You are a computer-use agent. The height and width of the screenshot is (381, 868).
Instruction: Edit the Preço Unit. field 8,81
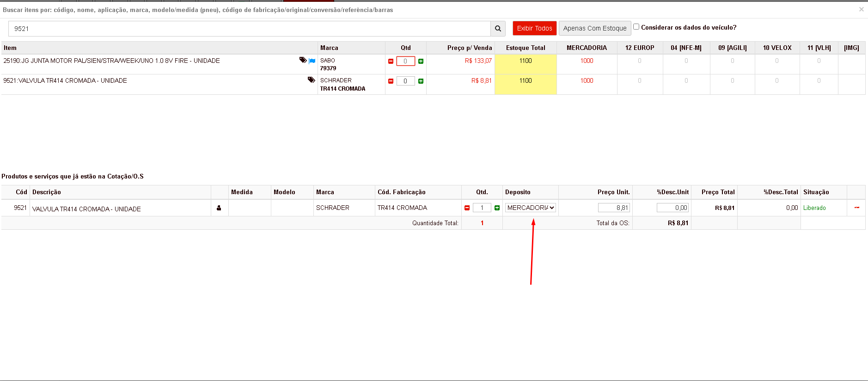tap(614, 208)
